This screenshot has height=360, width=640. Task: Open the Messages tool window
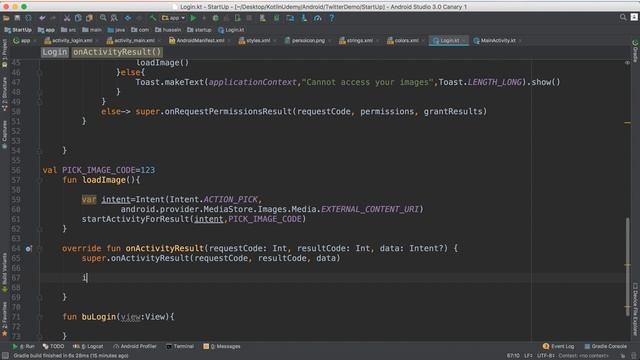[x=222, y=346]
